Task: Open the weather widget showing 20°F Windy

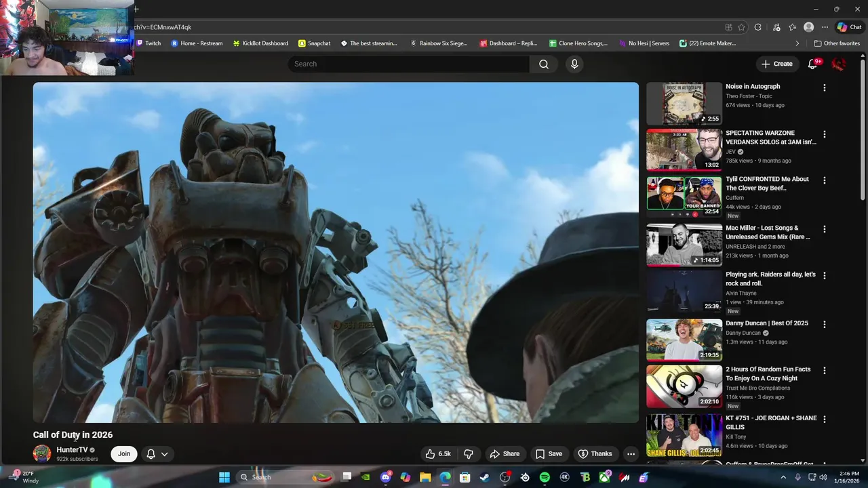Action: click(x=22, y=477)
